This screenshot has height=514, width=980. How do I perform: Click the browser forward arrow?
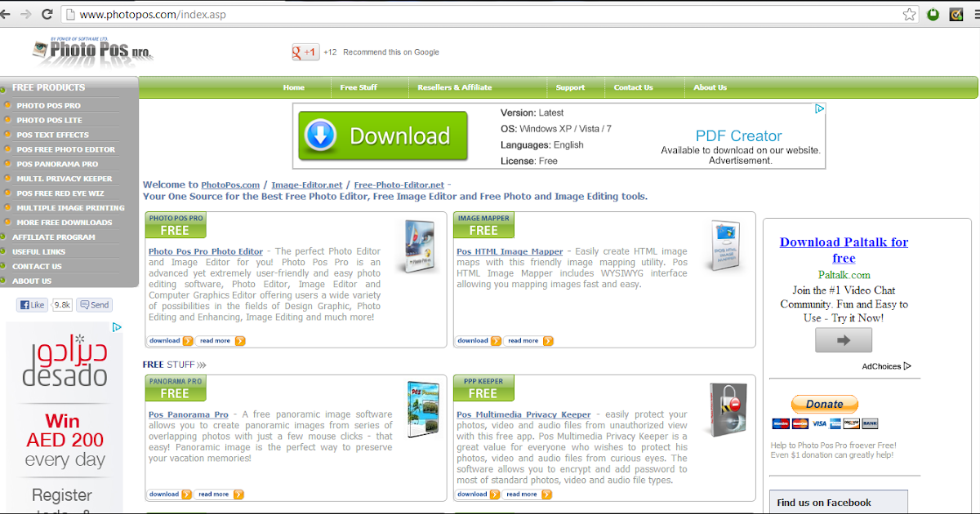tap(27, 14)
